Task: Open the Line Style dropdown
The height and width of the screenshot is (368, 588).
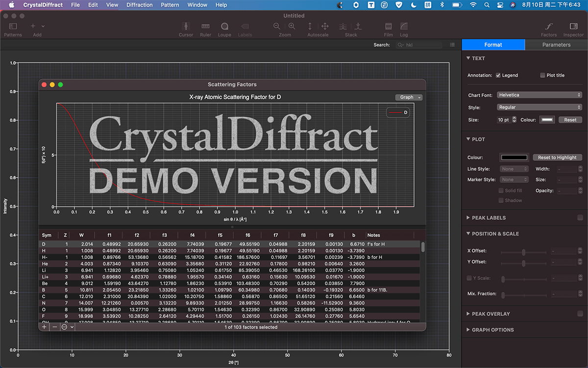Action: click(514, 169)
